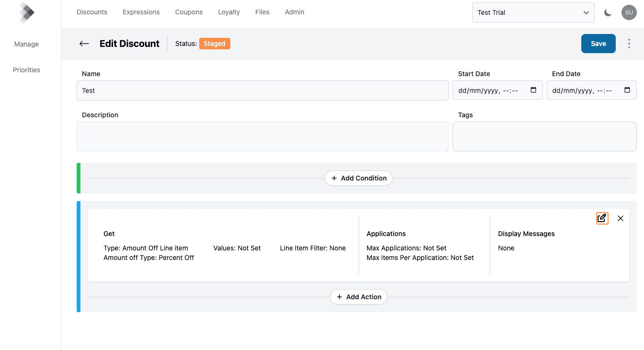Open the Start Date calendar picker icon
Viewport: 644px width, 350px height.
533,90
